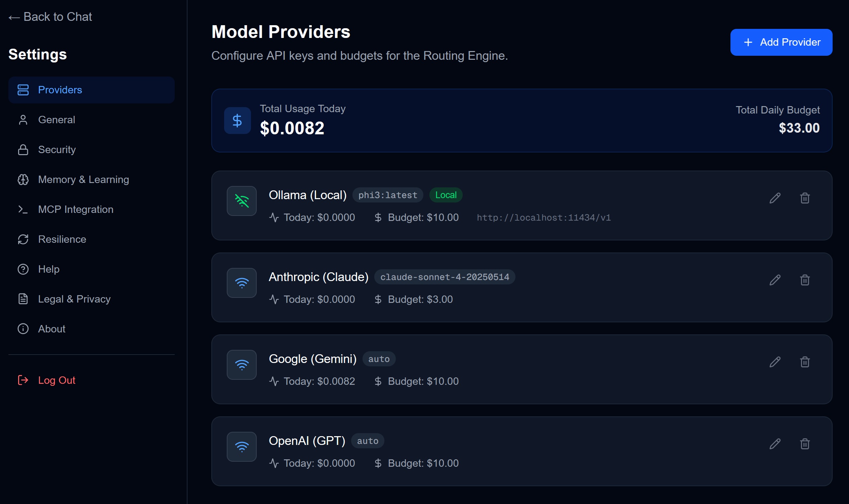The width and height of the screenshot is (849, 504).
Task: Delete the OpenAI (GPT) provider
Action: point(805,444)
